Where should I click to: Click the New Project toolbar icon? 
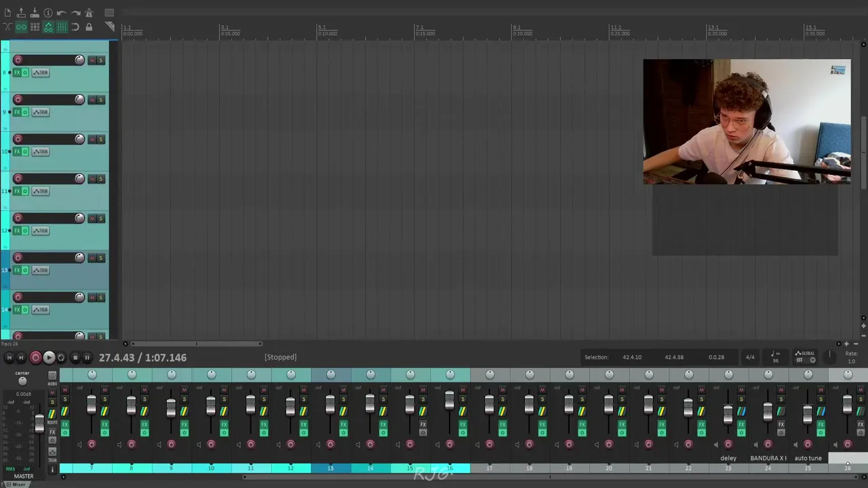click(x=7, y=13)
